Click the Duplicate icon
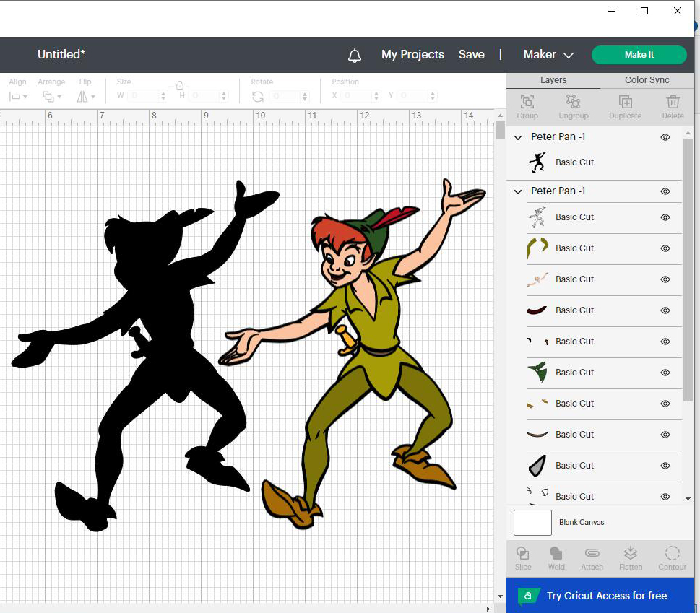Screen dimensions: 700x613 pos(625,102)
